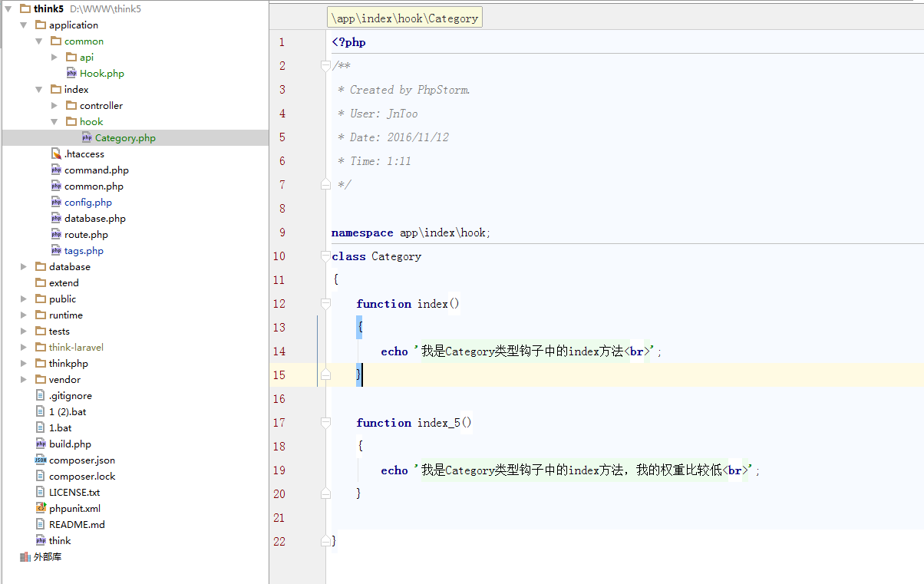Expand the public folder arrow
Image resolution: width=924 pixels, height=584 pixels.
pyautogui.click(x=24, y=299)
